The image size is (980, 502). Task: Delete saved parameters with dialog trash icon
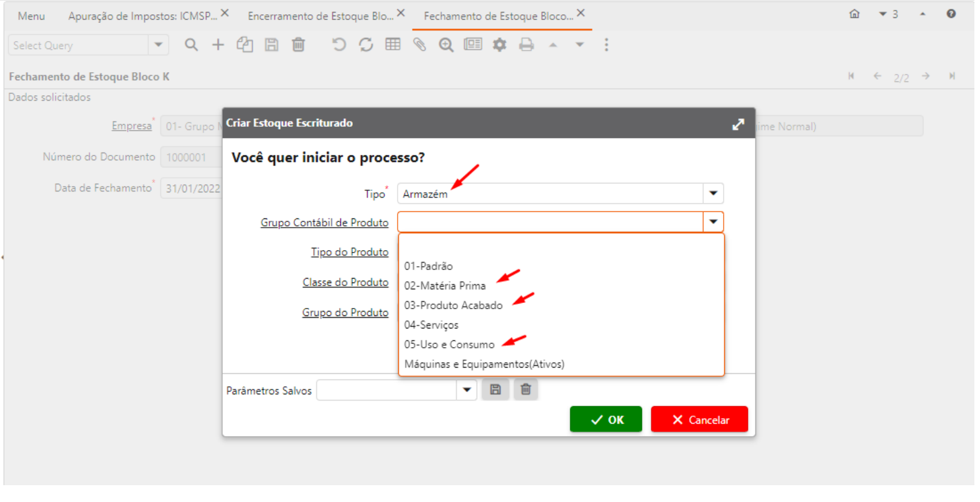(x=526, y=389)
